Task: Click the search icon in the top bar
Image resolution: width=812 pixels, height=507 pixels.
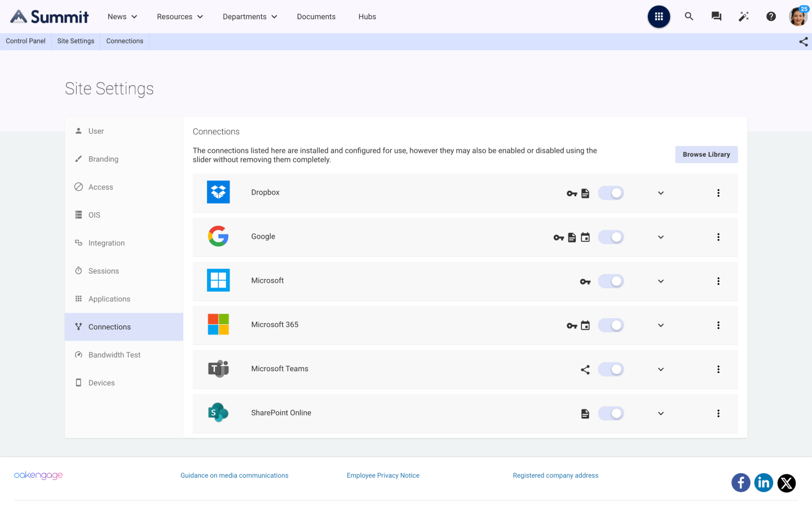Action: 689,16
